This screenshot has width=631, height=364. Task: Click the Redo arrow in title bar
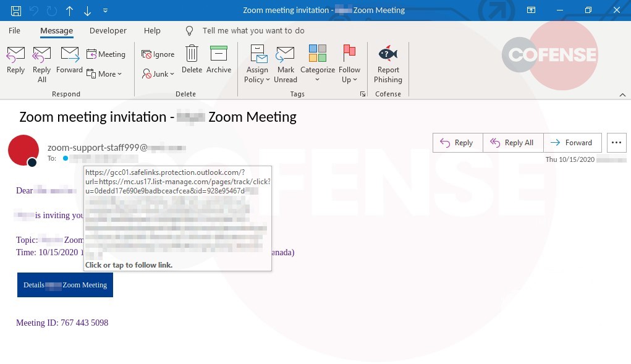click(x=51, y=11)
